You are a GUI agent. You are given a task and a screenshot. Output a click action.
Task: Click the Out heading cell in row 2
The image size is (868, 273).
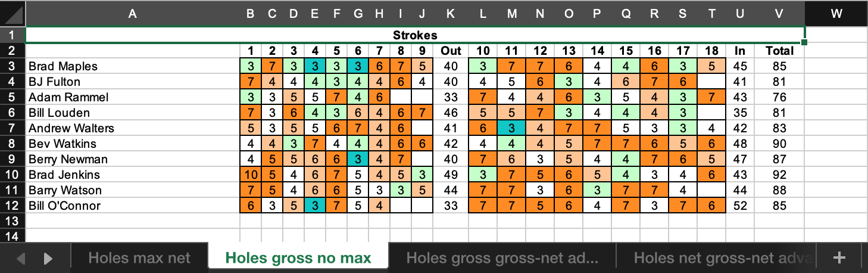[451, 51]
